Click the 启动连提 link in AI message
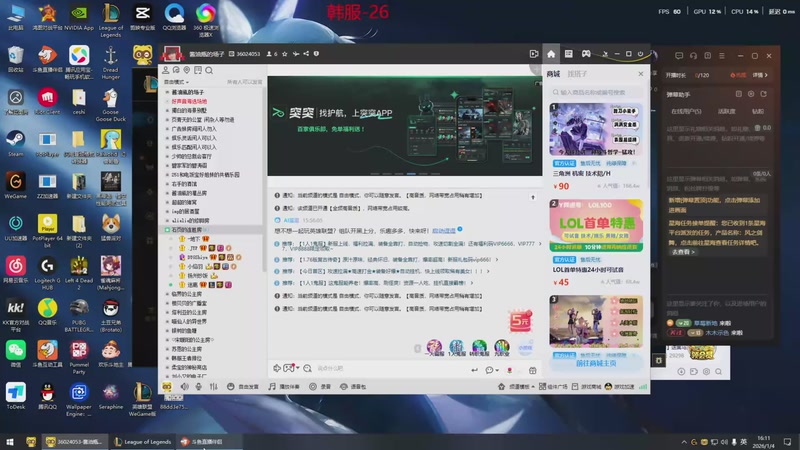 coord(443,231)
